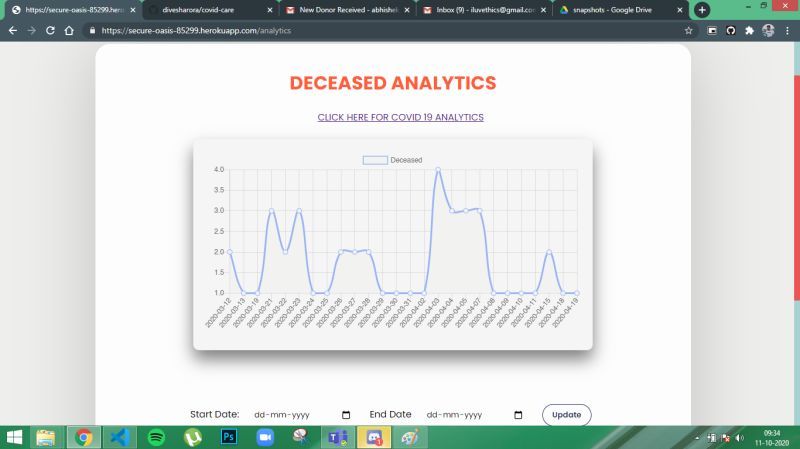Screen dimensions: 800x449
Task: Open the COVID 19 Analytics link
Action: tap(401, 117)
